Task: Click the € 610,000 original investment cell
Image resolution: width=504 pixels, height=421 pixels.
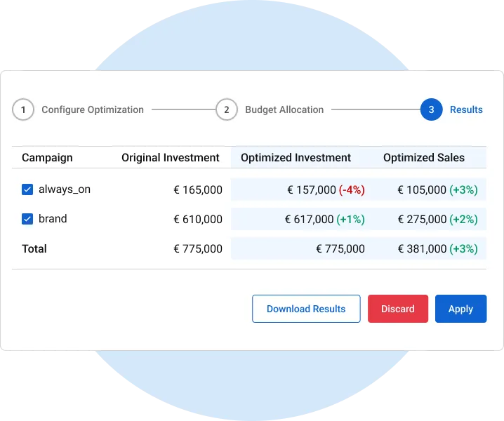Action: click(198, 220)
